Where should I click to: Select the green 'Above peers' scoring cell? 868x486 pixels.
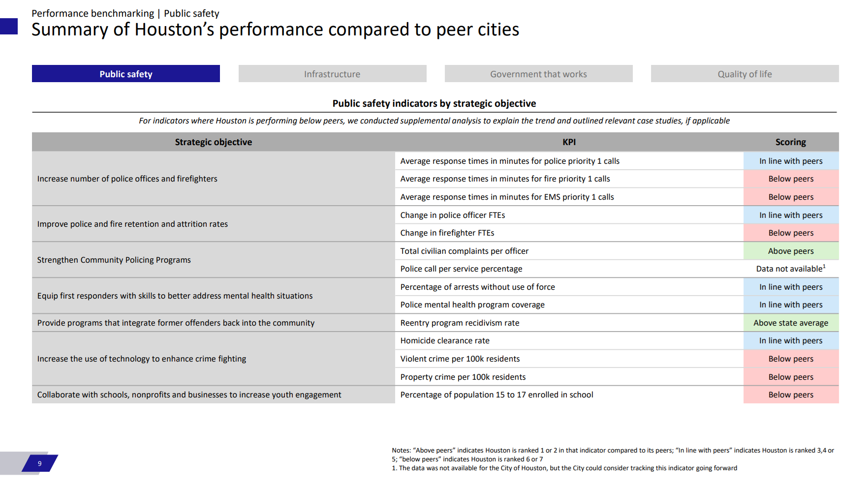click(x=791, y=251)
